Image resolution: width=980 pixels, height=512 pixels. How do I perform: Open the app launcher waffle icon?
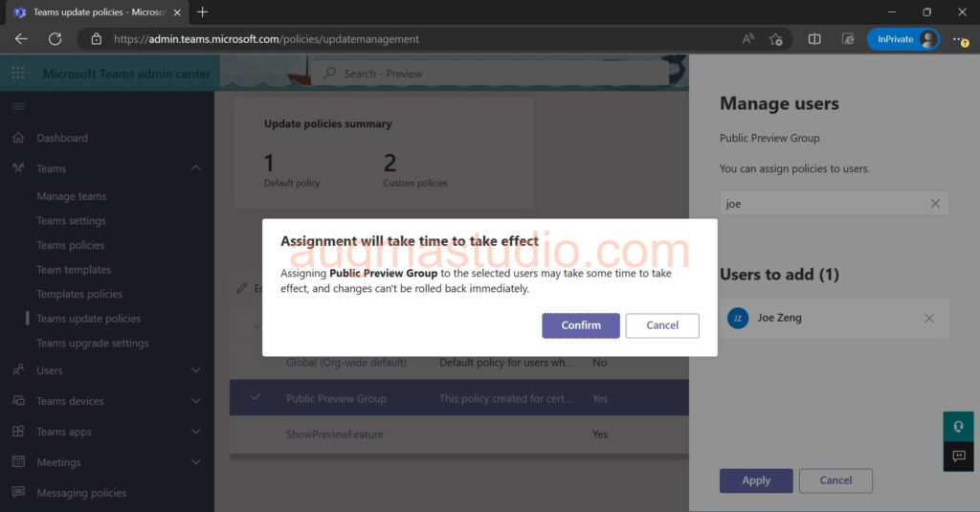pos(18,74)
